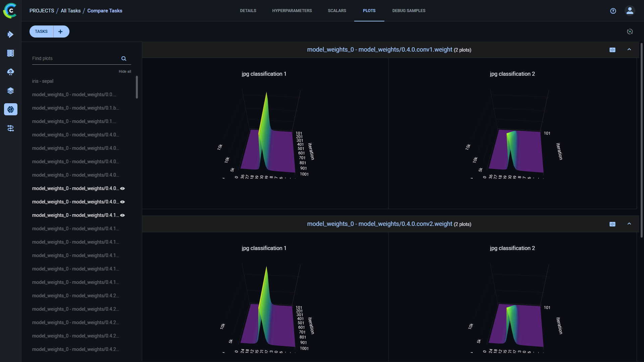Open the Hyperparameters tab
The image size is (644, 362).
[292, 11]
